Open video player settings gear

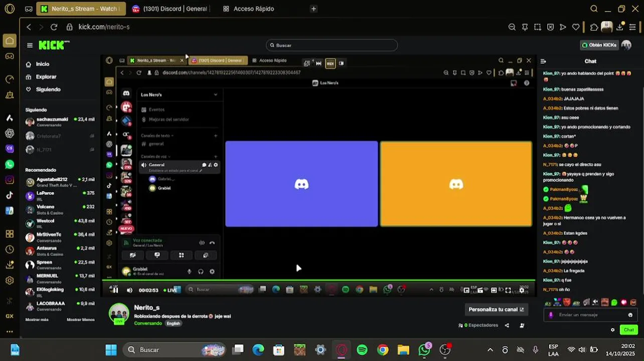pos(522,290)
